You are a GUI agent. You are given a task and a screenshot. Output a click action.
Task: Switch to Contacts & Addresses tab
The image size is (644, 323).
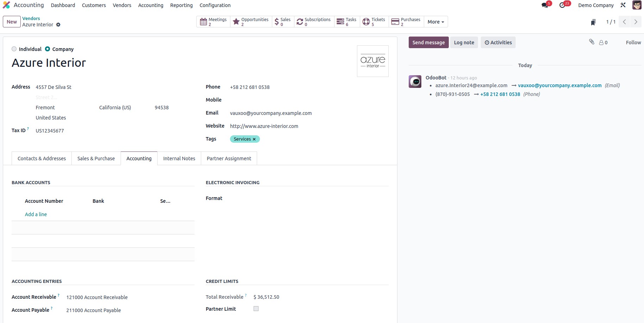pos(42,159)
